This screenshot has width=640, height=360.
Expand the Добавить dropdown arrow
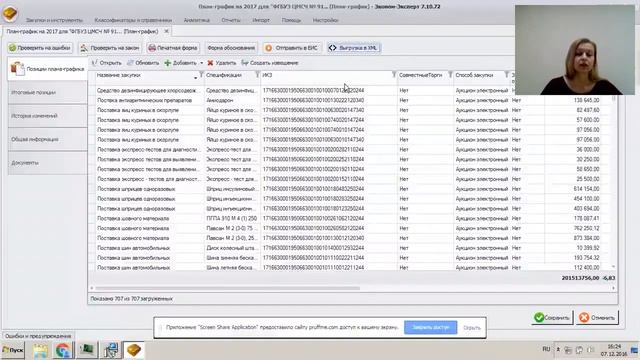[x=201, y=63]
